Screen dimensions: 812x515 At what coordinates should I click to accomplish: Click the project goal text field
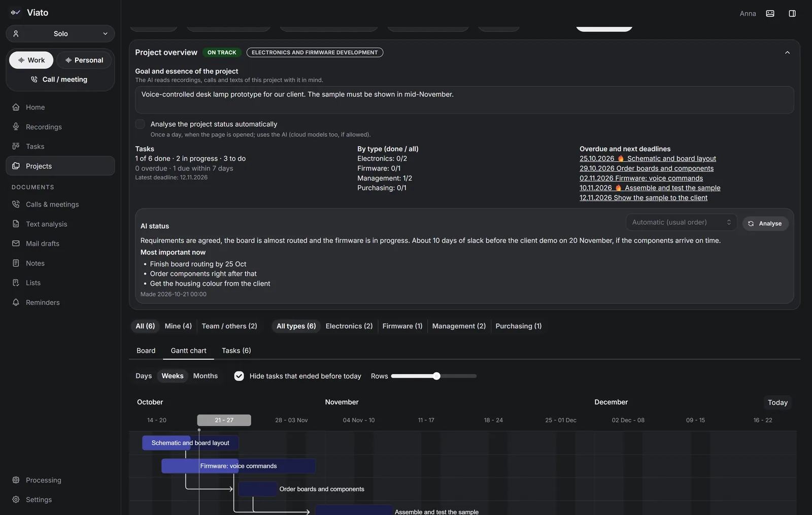(x=464, y=100)
